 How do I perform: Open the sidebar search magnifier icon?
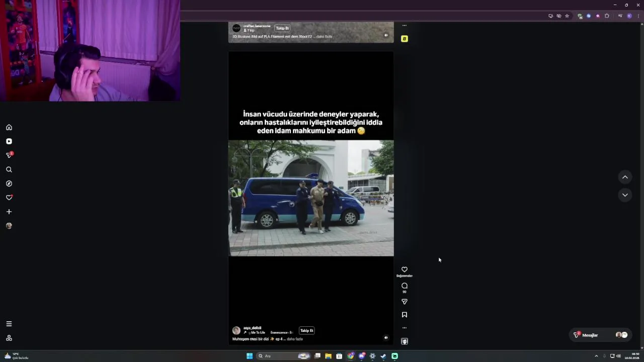click(9, 169)
